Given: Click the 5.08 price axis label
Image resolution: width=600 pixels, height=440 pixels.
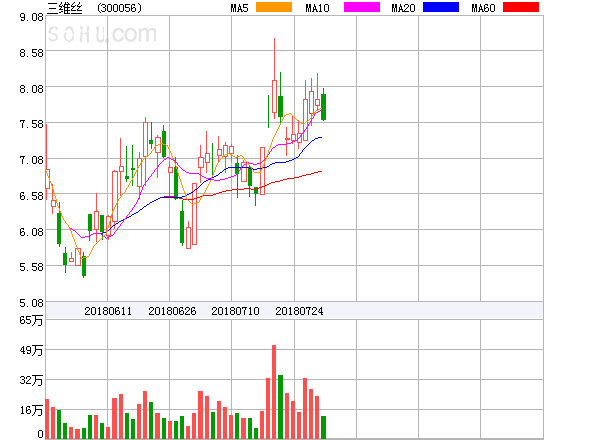Looking at the screenshot, I should (31, 303).
